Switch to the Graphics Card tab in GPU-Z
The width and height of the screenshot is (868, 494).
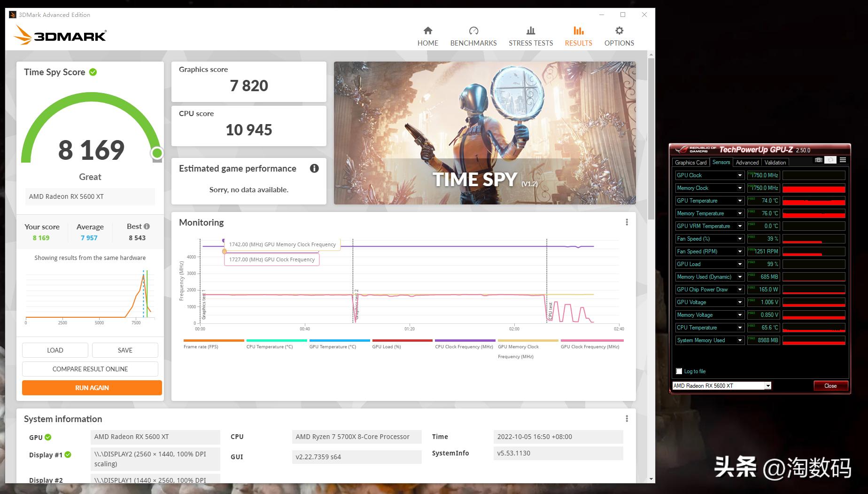(690, 163)
